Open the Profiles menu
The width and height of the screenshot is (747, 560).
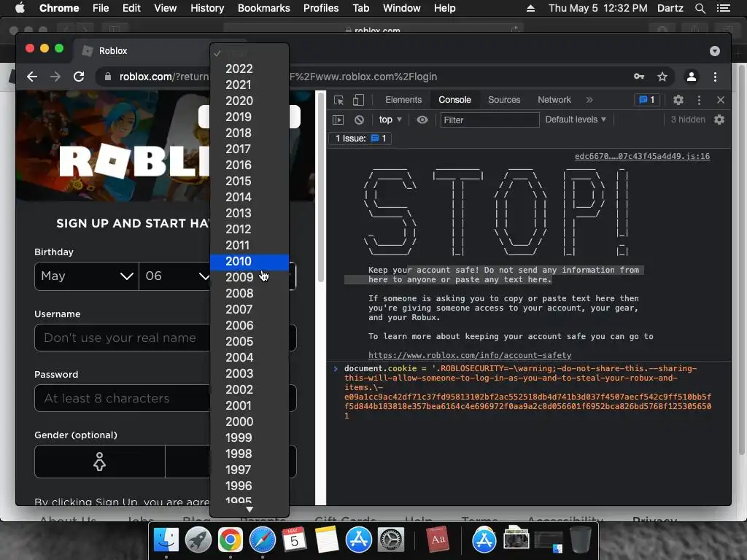pos(321,8)
